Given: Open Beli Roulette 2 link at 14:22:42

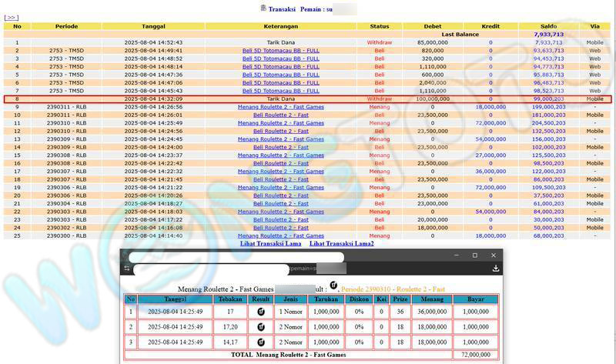Looking at the screenshot, I should (x=281, y=163).
